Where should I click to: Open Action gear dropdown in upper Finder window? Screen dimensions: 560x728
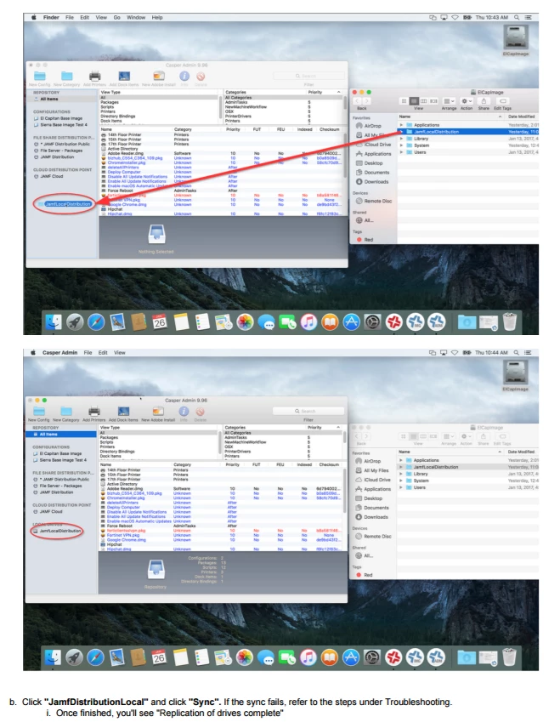tap(467, 101)
